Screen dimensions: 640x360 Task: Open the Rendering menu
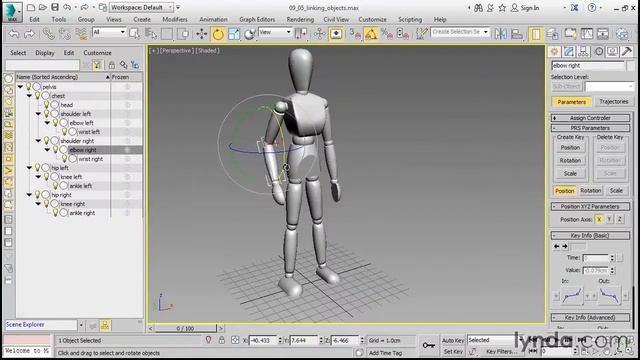(x=300, y=19)
